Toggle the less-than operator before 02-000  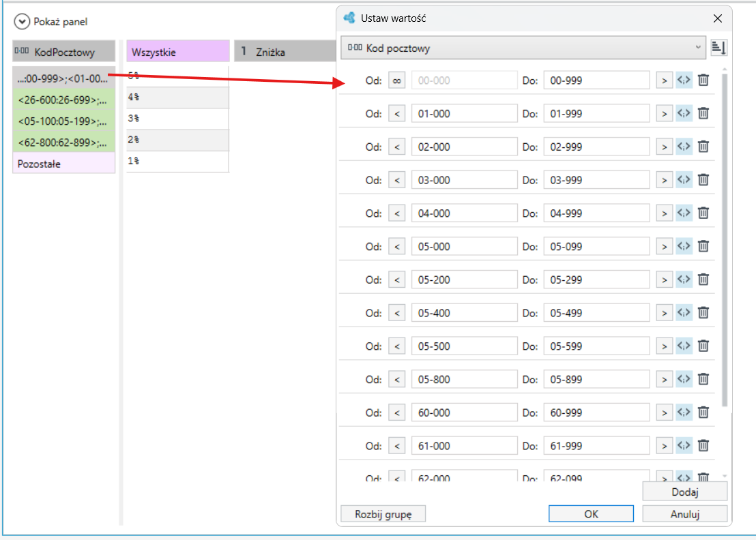tap(397, 147)
